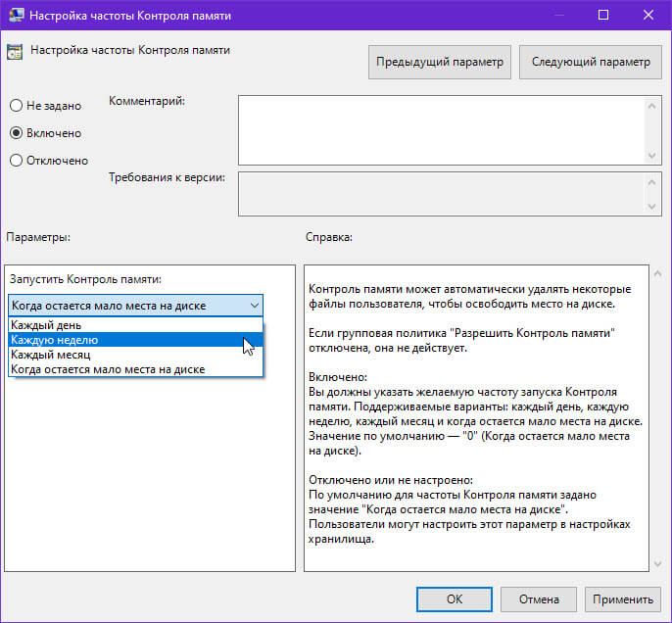Screen dimensions: 672x623
Task: Choose "Каждый месяц" from the list
Action: tap(135, 355)
